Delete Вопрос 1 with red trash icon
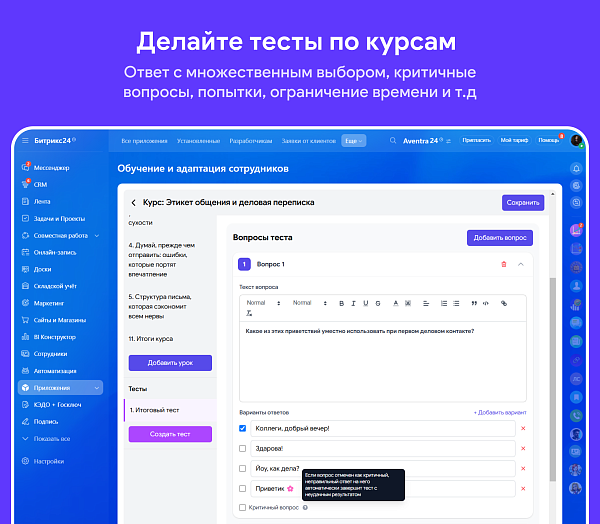 point(504,264)
